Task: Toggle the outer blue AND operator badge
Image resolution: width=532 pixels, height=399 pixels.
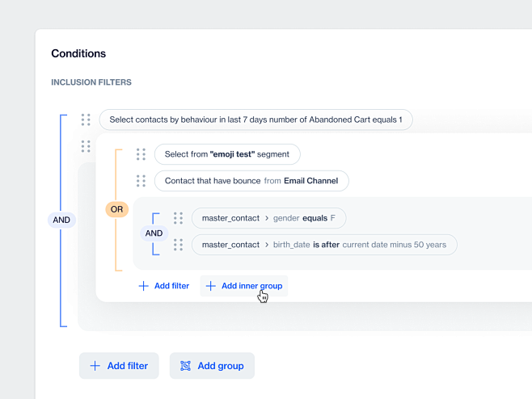Action: (61, 220)
